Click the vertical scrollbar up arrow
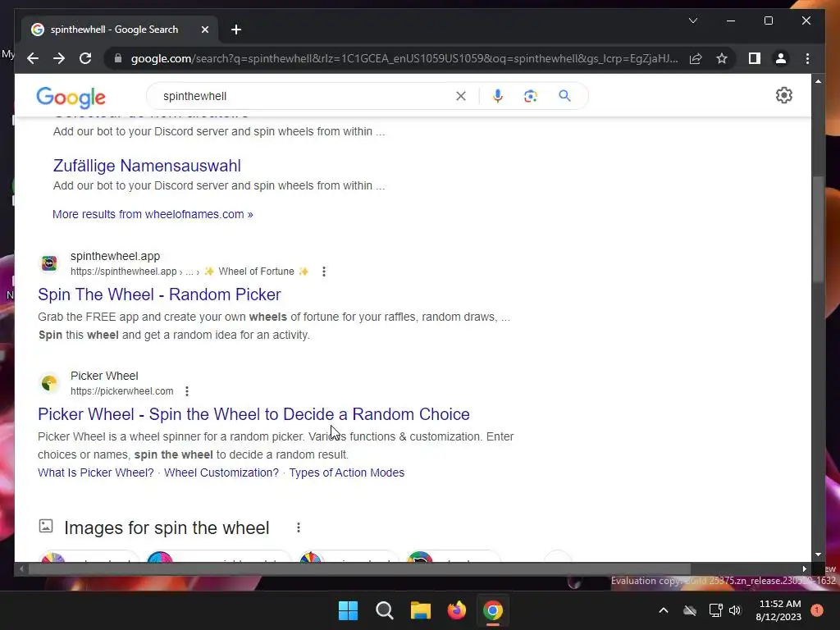Image resolution: width=840 pixels, height=630 pixels. [x=818, y=81]
